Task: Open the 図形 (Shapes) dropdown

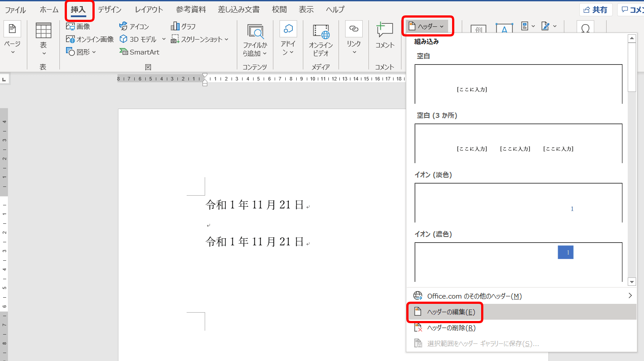Action: [x=81, y=52]
